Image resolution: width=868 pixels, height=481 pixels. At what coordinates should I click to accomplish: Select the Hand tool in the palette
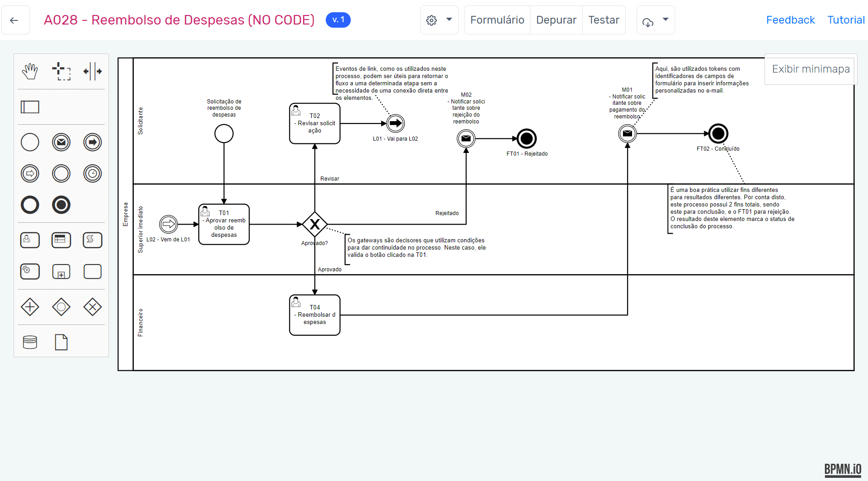pos(30,71)
